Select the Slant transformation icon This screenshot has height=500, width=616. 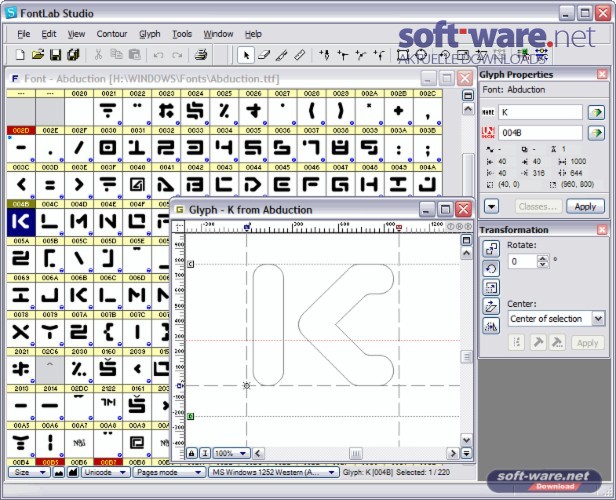coord(491,306)
